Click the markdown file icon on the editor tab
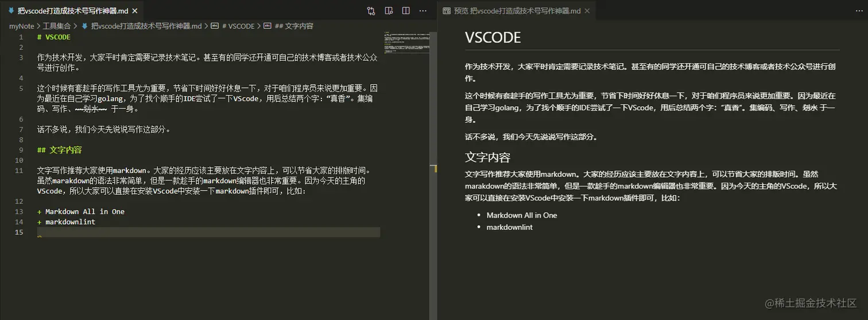The width and height of the screenshot is (868, 320). point(11,10)
